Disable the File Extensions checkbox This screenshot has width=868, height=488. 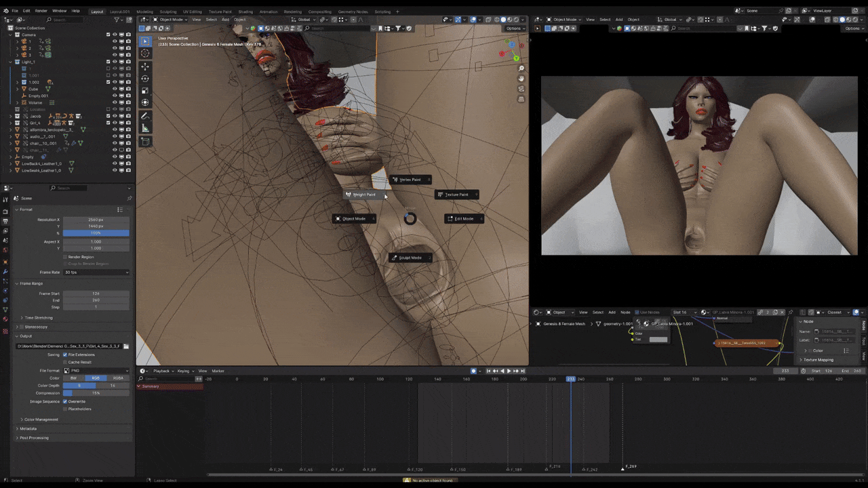[x=65, y=354]
